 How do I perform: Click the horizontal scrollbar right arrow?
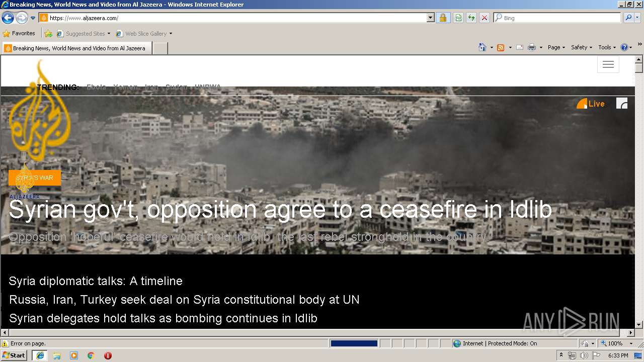click(631, 333)
